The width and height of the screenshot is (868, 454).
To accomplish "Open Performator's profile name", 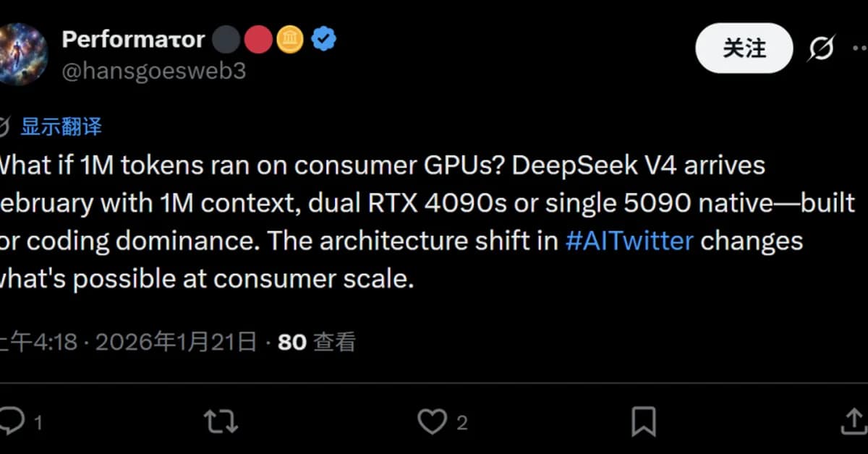I will coord(134,39).
